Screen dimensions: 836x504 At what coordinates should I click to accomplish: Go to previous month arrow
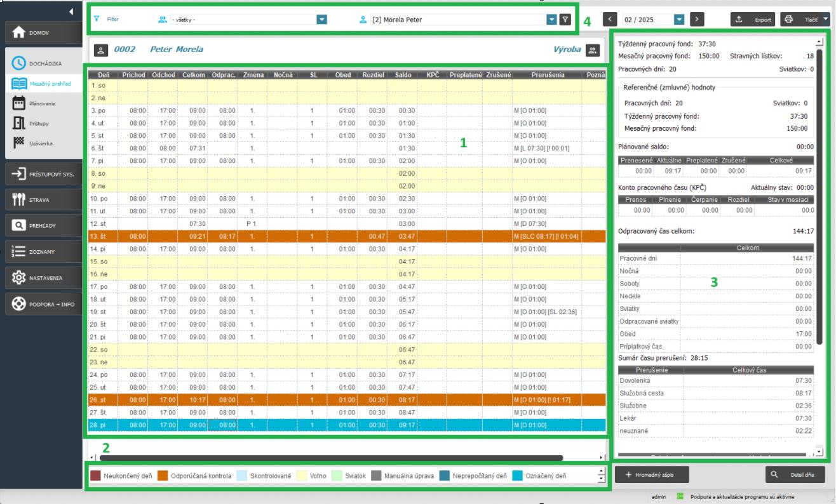point(610,20)
